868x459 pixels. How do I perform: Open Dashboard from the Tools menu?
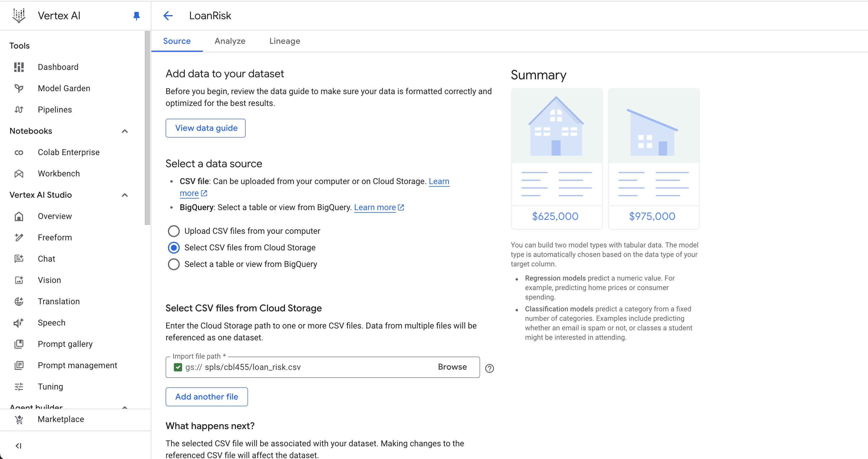(x=58, y=67)
